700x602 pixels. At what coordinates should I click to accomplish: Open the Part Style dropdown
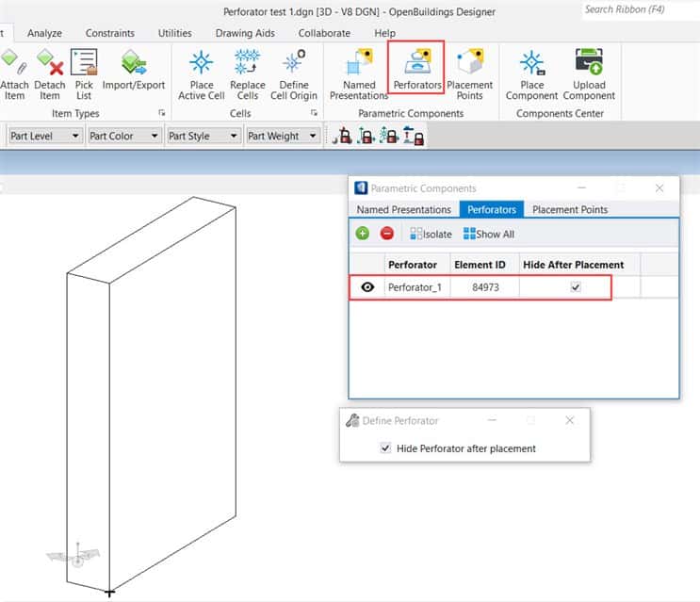coord(203,136)
